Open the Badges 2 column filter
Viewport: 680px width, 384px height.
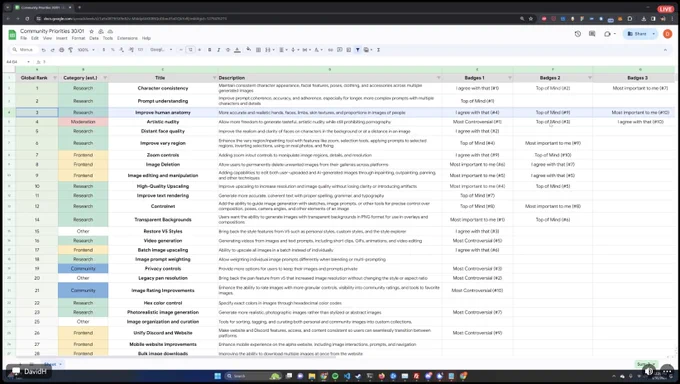point(589,78)
